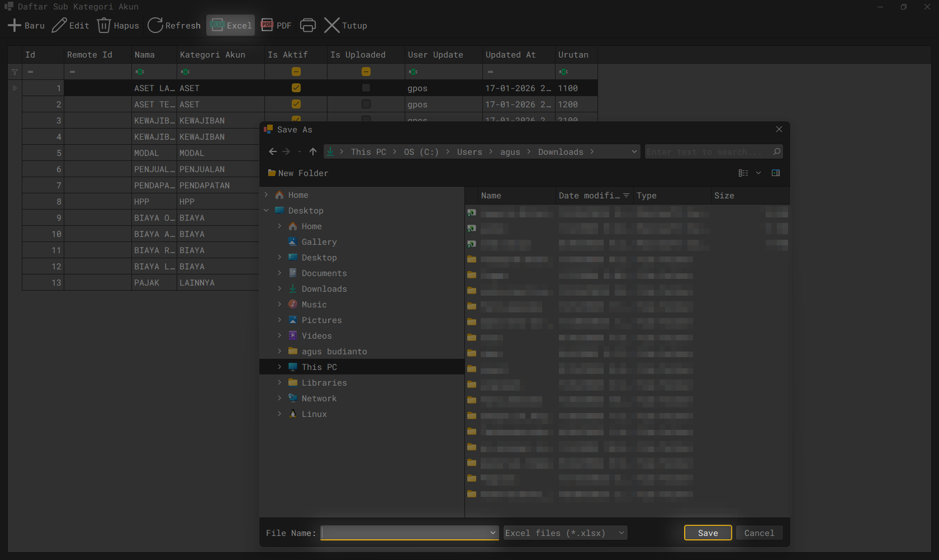Open Downloads via the breadcrumb path

[560, 151]
